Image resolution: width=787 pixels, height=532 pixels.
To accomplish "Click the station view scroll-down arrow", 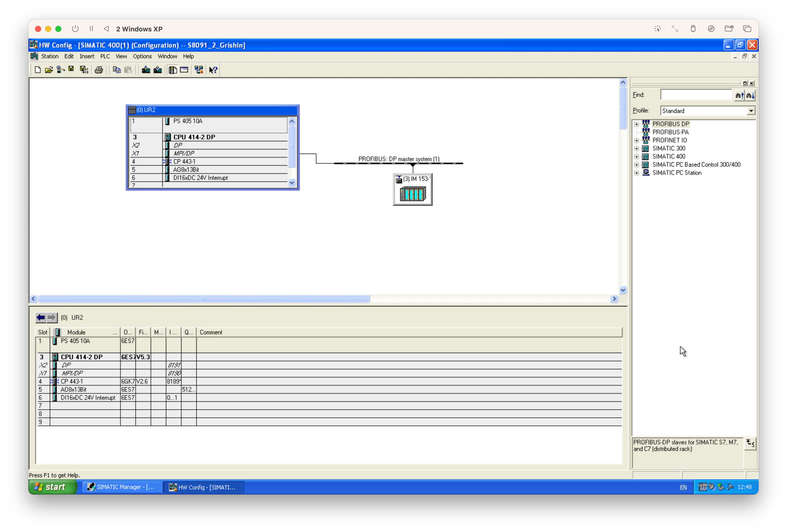I will tap(623, 290).
